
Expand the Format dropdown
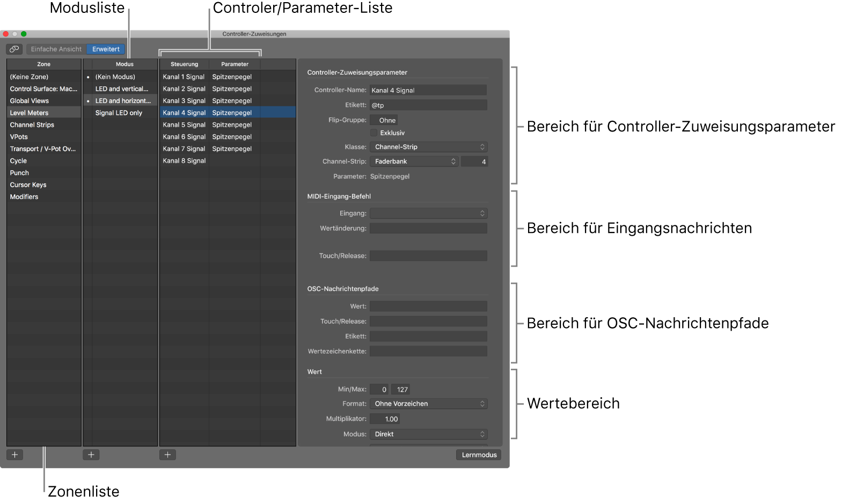coord(428,404)
